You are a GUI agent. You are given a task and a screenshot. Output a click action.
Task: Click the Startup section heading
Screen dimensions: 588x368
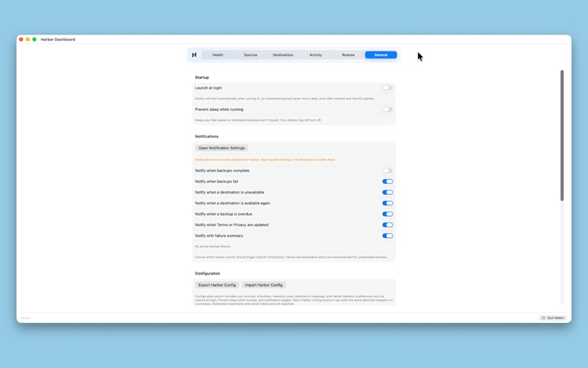coord(201,77)
